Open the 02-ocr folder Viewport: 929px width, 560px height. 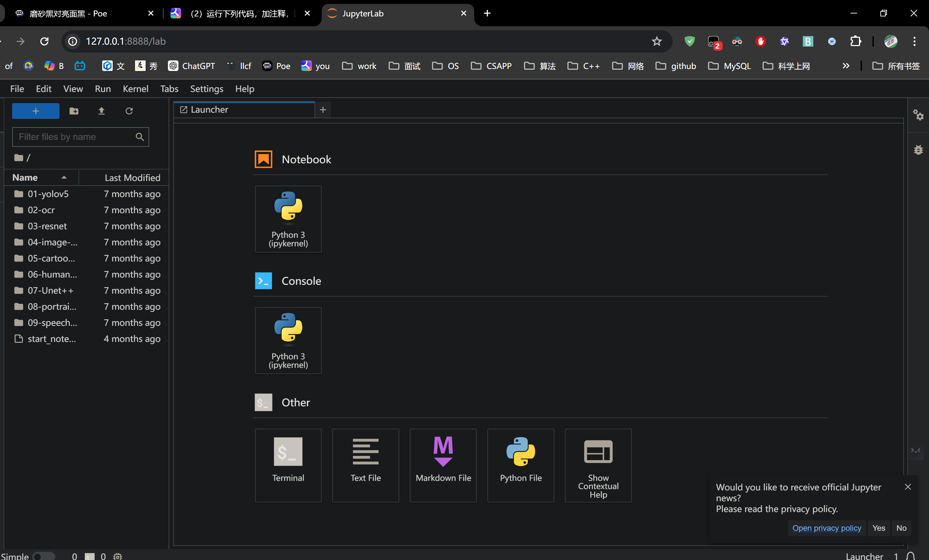pos(86,210)
